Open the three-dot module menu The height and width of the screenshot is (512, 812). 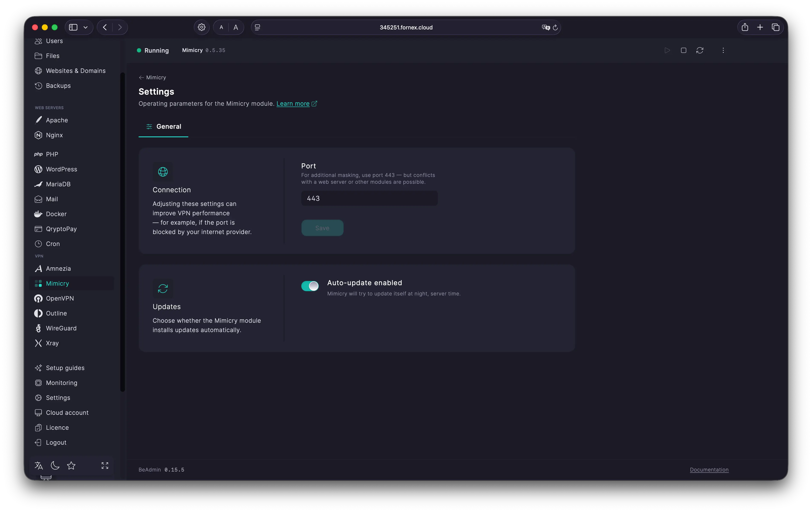(723, 50)
